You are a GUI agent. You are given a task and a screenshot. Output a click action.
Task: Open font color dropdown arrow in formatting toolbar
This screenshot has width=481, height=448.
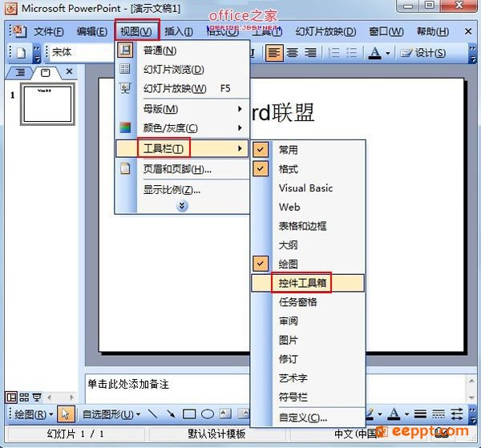point(388,54)
